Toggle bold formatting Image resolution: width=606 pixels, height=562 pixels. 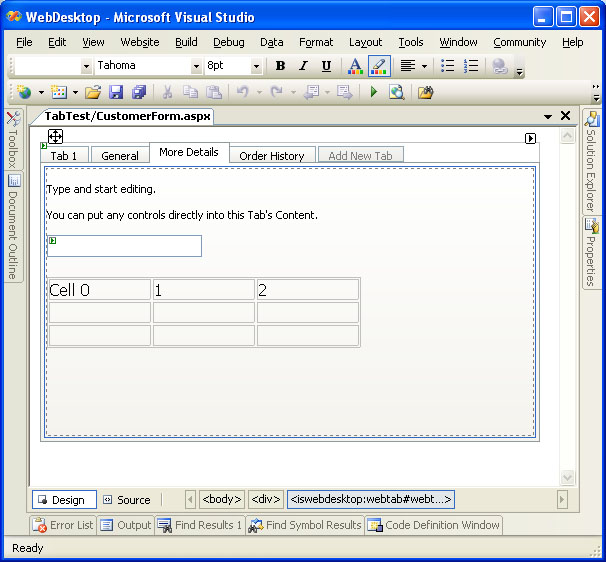pos(280,66)
